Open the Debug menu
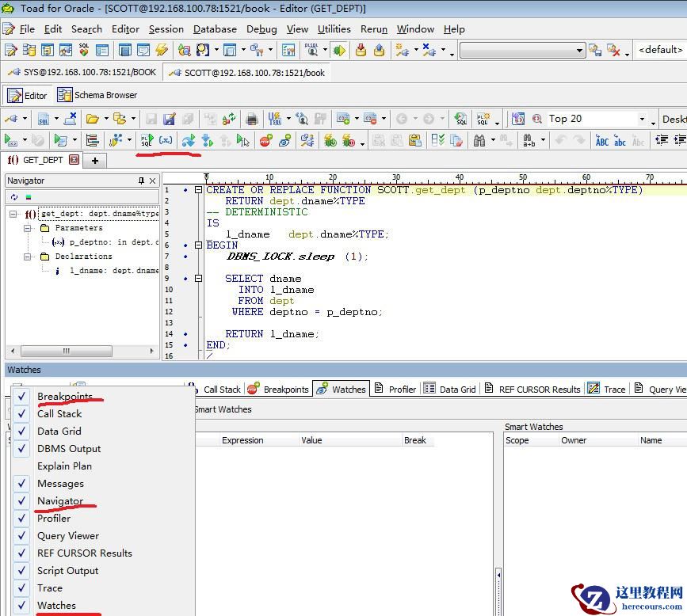The image size is (687, 616). point(261,29)
